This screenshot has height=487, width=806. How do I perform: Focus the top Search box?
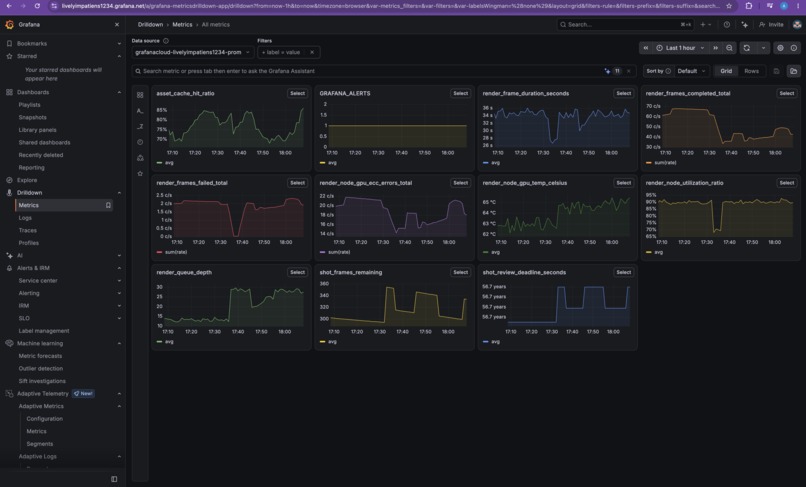click(x=626, y=25)
